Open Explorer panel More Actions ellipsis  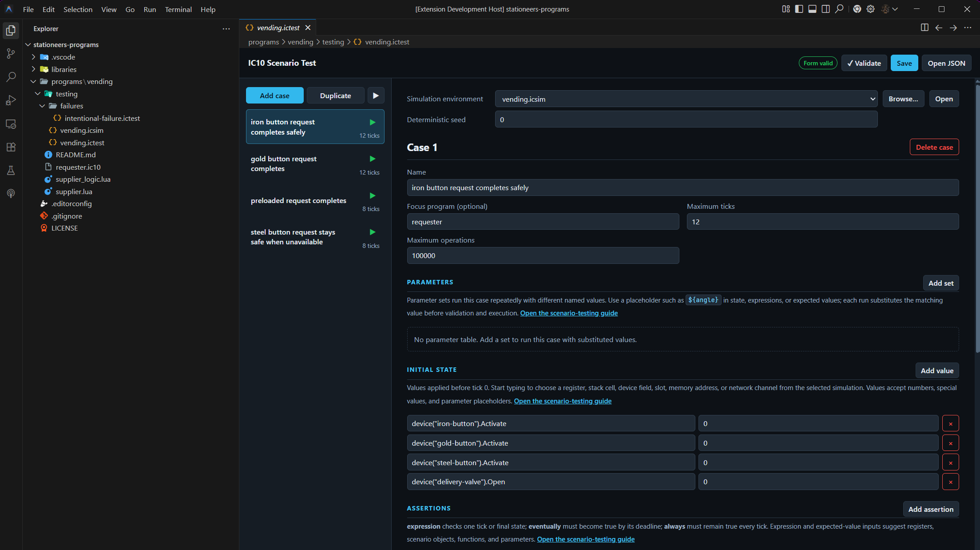tap(226, 29)
